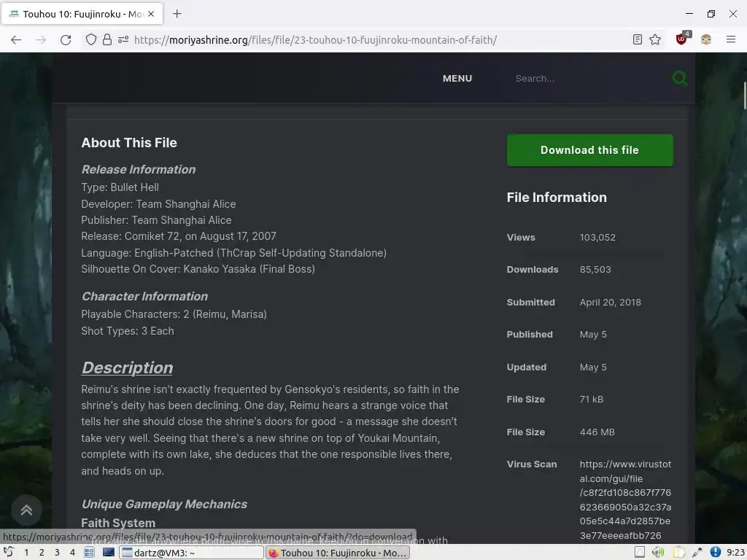Open the tracking protection shield icon
The height and width of the screenshot is (560, 747).
[91, 40]
